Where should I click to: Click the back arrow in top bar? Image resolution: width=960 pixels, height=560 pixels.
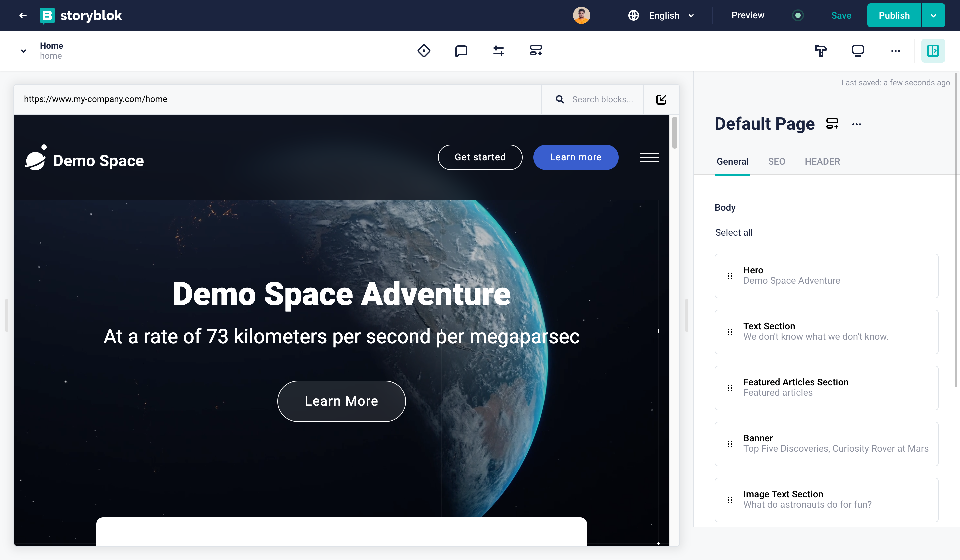point(23,15)
